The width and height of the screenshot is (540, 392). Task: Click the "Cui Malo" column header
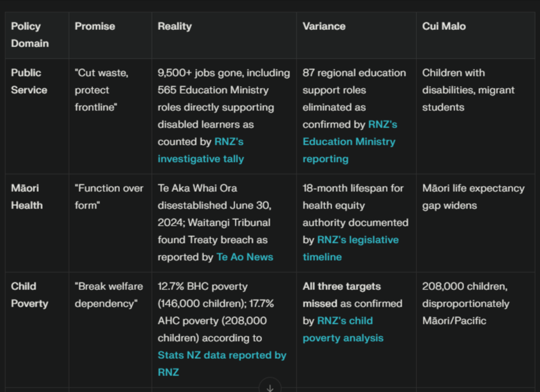pos(444,26)
